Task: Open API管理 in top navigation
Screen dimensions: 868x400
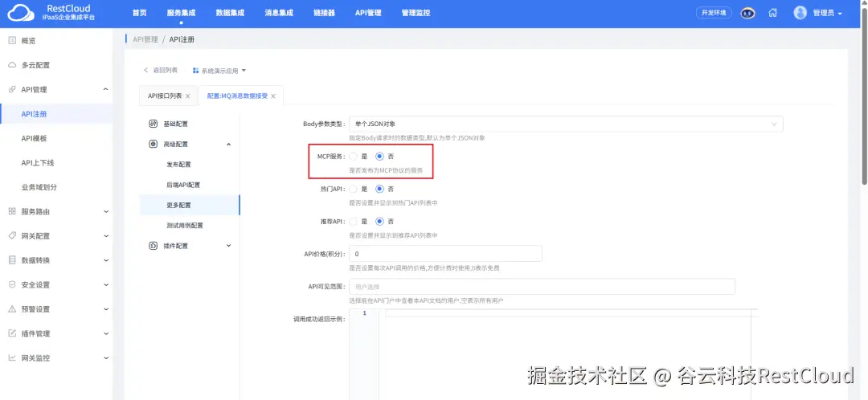Action: coord(368,13)
